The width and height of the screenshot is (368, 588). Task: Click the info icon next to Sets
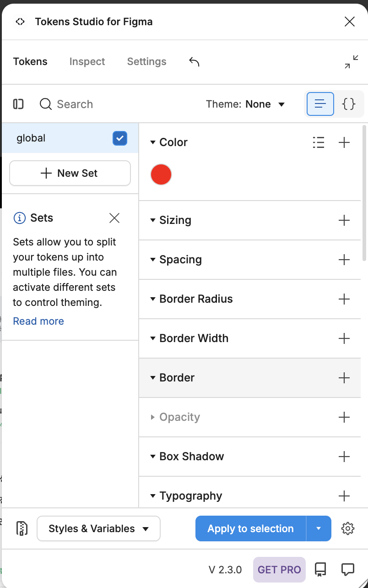(20, 218)
